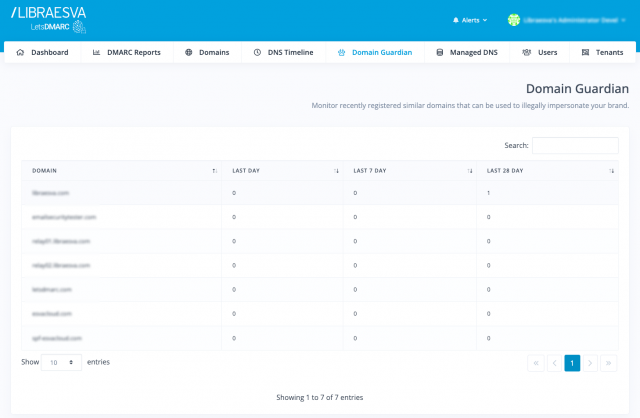Switch to the Domain Guardian tab

[378, 52]
